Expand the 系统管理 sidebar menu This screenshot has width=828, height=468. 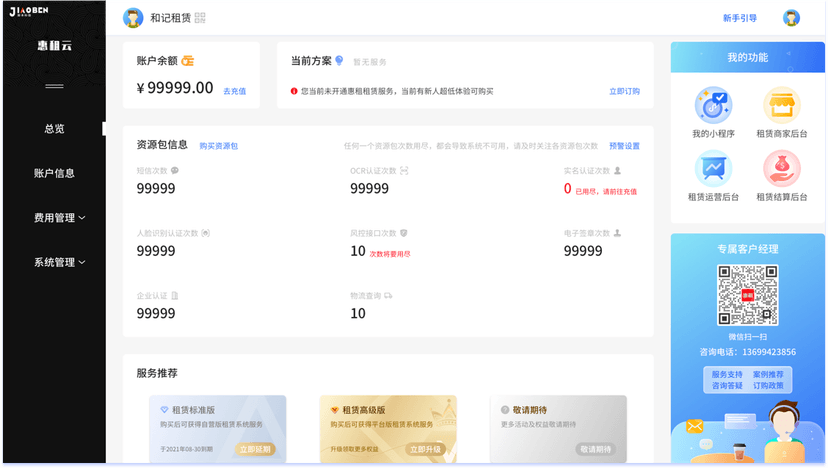point(59,262)
